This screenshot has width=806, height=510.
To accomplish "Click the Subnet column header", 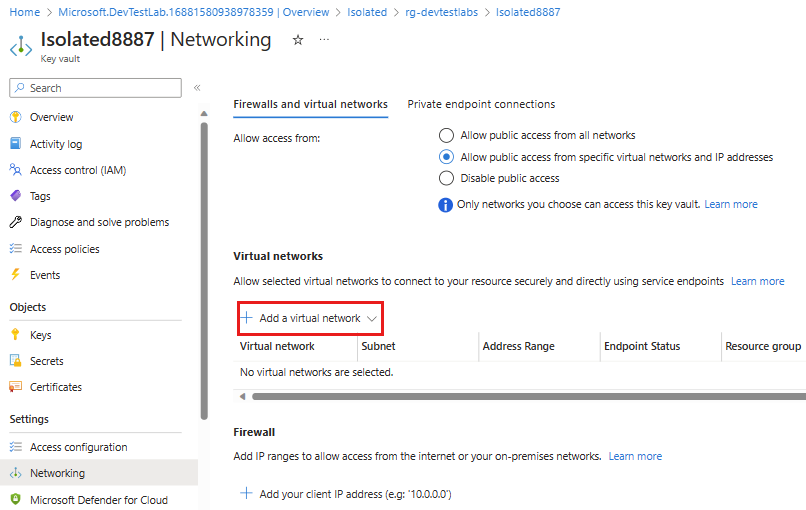I will [378, 346].
